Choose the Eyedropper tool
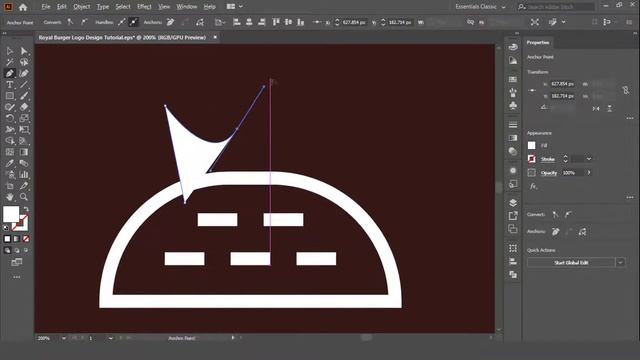640x360 pixels. [10, 163]
